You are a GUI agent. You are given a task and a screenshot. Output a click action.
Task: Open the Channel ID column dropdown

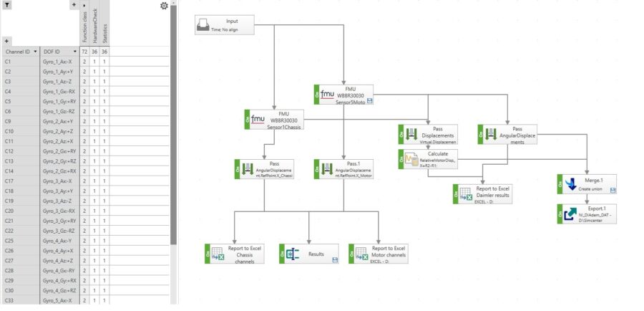35,52
